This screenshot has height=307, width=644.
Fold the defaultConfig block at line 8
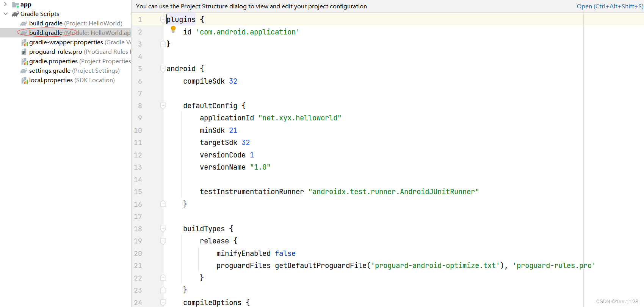(x=163, y=106)
